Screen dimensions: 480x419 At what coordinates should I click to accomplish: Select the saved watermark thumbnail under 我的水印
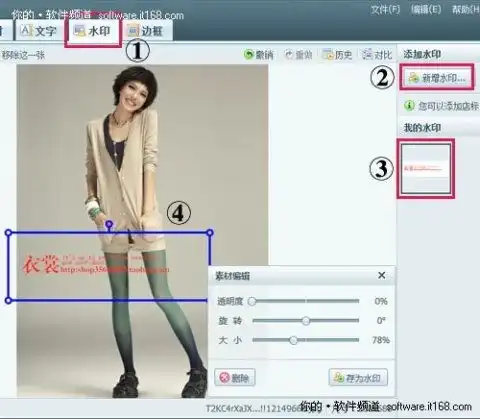[x=426, y=169]
